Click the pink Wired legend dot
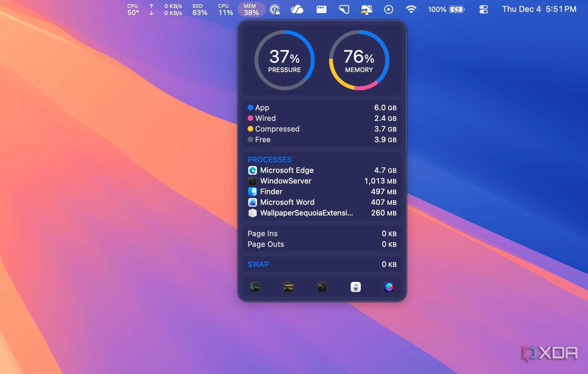Image resolution: width=588 pixels, height=374 pixels. pos(250,118)
